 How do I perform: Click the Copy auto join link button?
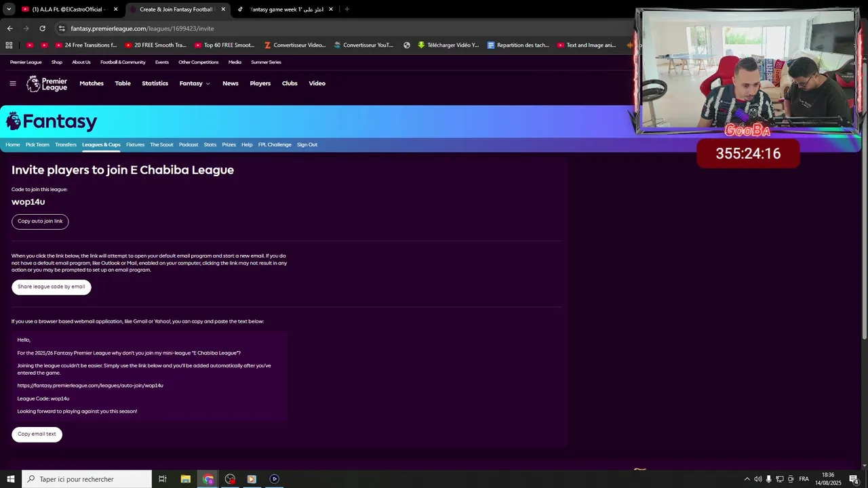[x=40, y=222]
